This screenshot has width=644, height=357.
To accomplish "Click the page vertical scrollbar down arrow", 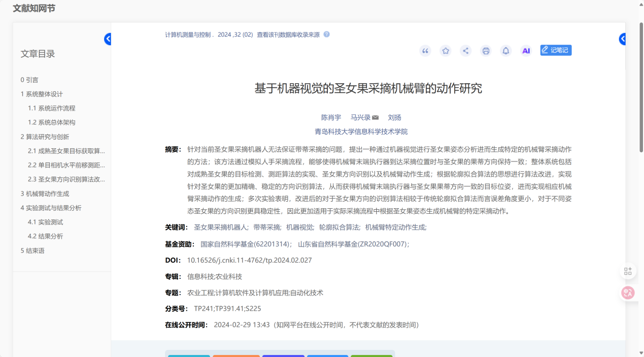I will click(x=640, y=353).
